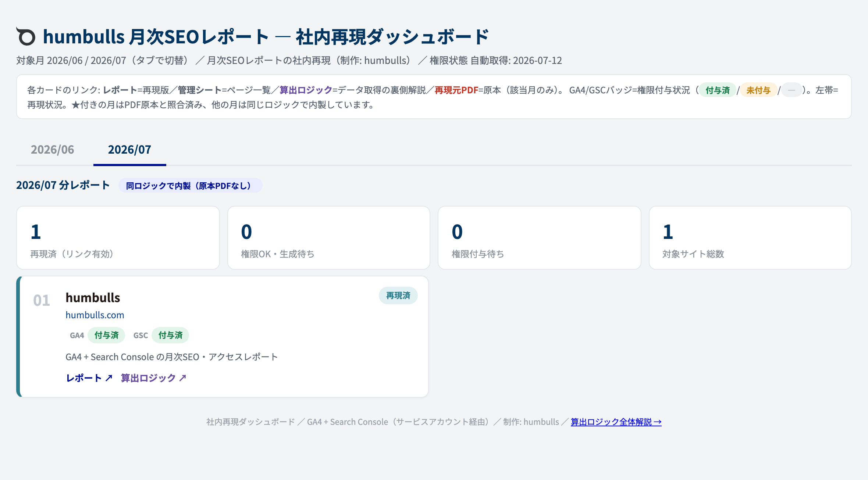Image resolution: width=868 pixels, height=480 pixels.
Task: Open the humbulls.com site link
Action: tap(95, 315)
